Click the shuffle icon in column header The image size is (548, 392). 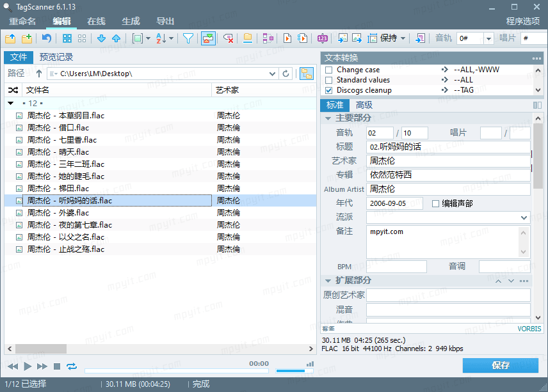[13, 90]
